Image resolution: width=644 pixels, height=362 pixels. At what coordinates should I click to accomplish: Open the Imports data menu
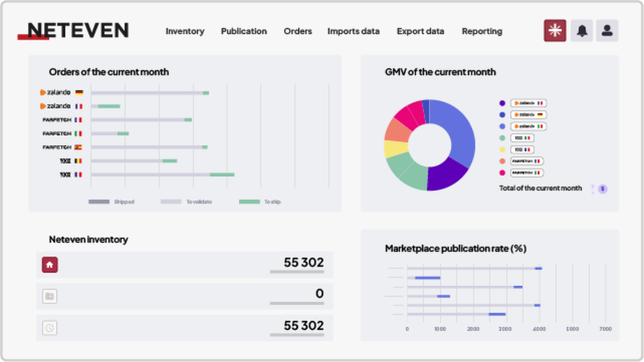pyautogui.click(x=354, y=31)
